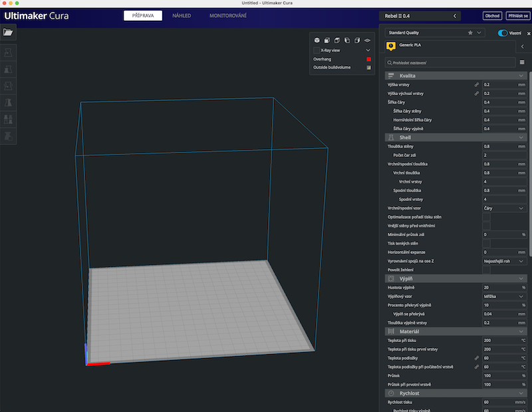Image resolution: width=532 pixels, height=412 pixels.
Task: Click the yellow Generic PLA extruder icon
Action: pos(390,47)
